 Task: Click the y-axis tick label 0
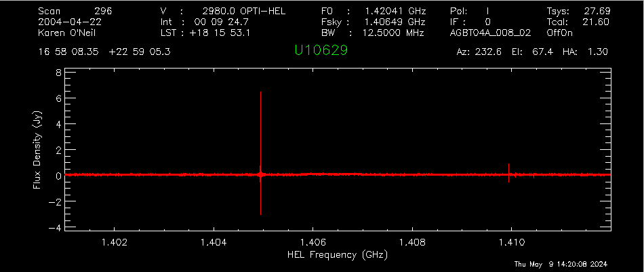click(59, 176)
